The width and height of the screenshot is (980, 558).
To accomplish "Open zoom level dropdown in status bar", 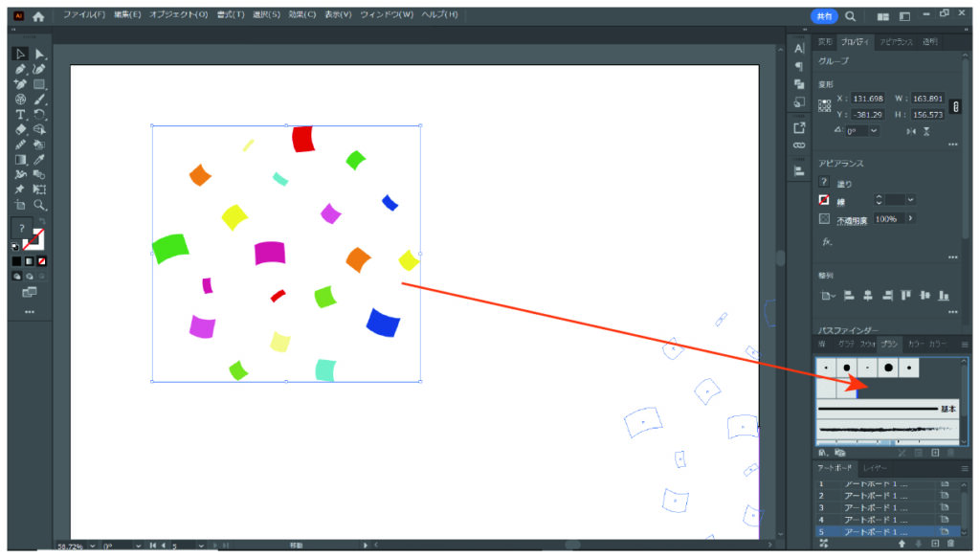I will [x=93, y=547].
